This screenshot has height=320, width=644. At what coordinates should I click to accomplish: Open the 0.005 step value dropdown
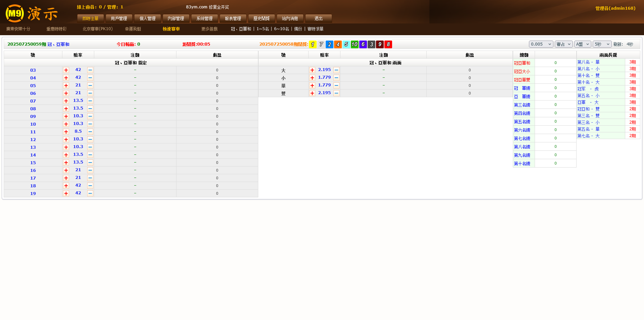[541, 44]
